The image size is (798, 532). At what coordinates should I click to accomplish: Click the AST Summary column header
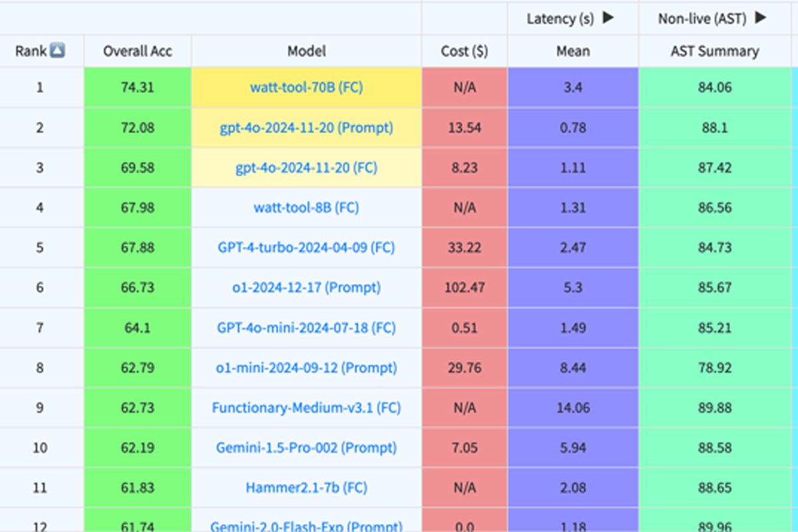tap(715, 51)
